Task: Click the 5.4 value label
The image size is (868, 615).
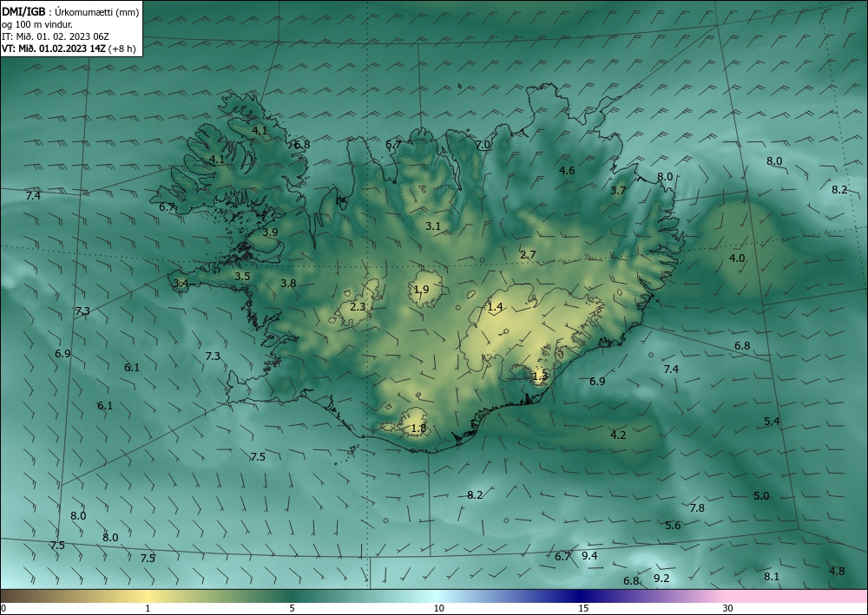Action: pyautogui.click(x=772, y=421)
